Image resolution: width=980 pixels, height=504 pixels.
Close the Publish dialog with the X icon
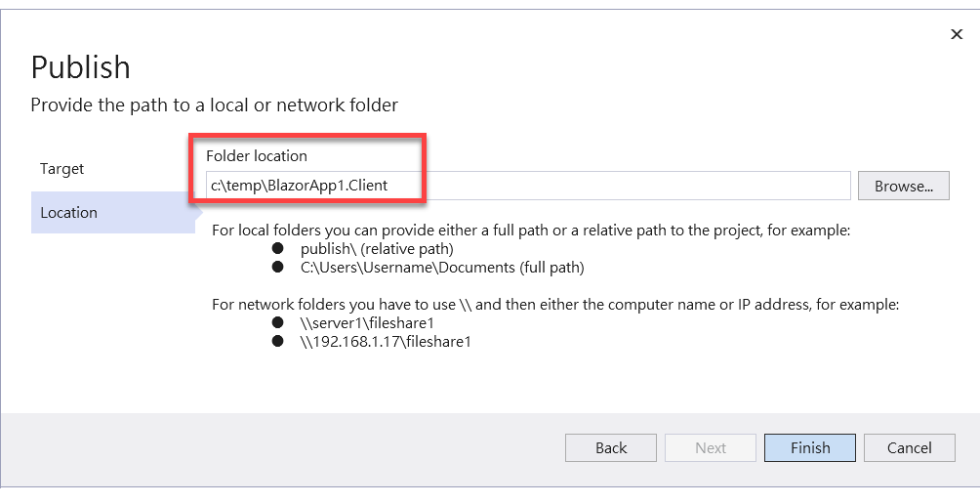point(957,34)
